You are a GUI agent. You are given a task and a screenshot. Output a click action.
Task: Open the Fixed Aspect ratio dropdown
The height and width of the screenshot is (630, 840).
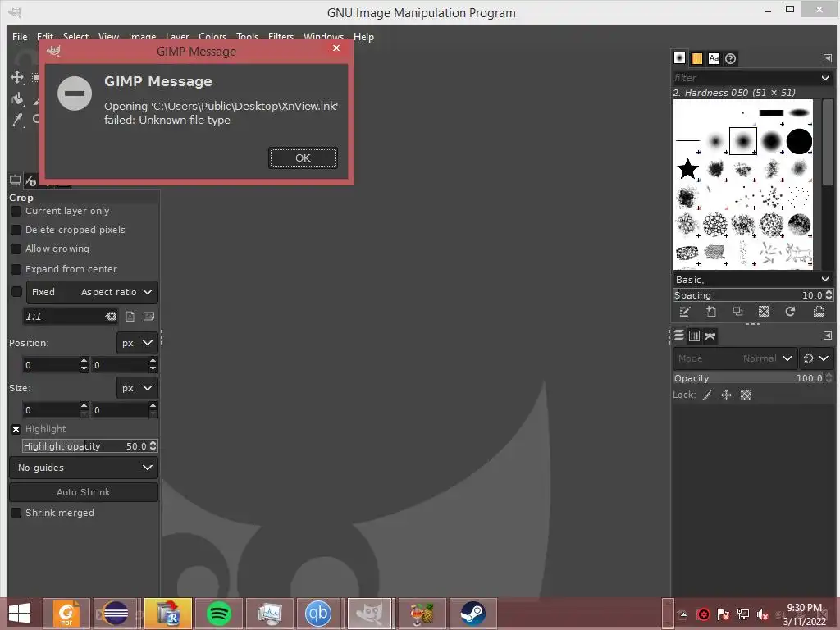(92, 292)
